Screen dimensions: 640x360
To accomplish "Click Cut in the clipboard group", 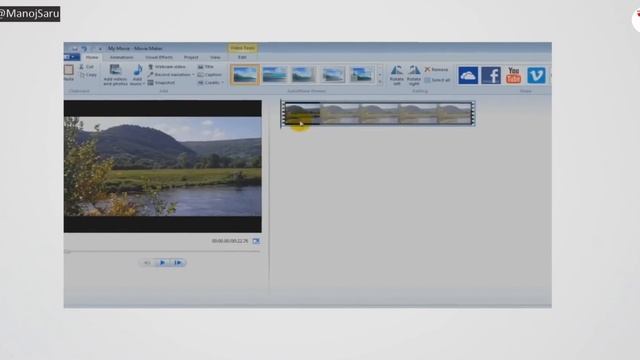I will (87, 67).
